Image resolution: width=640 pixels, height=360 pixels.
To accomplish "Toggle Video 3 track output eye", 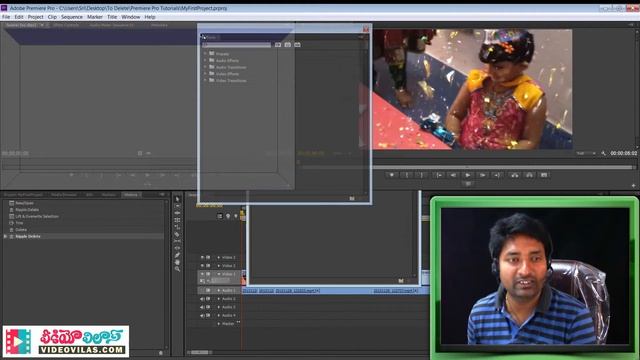I will tap(202, 258).
